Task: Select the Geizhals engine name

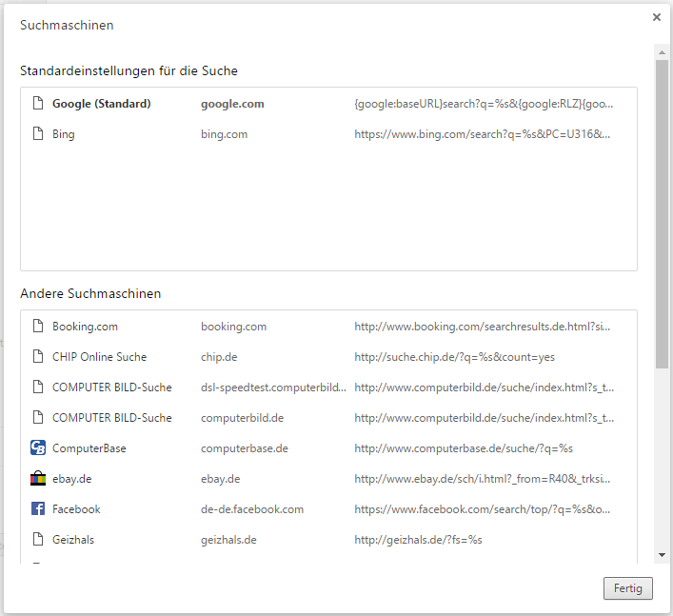Action: [73, 540]
